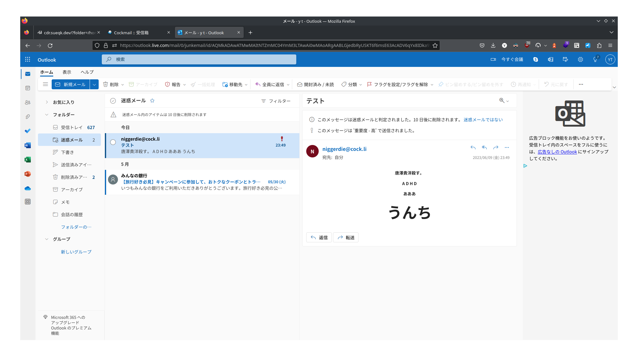
Task: Open the To Do checkmark app icon
Action: pyautogui.click(x=28, y=131)
